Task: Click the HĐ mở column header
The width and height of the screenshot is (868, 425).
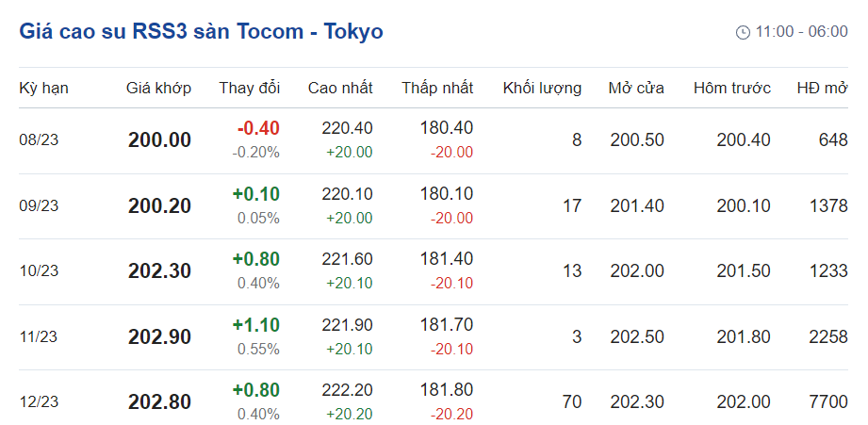Action: pos(822,89)
